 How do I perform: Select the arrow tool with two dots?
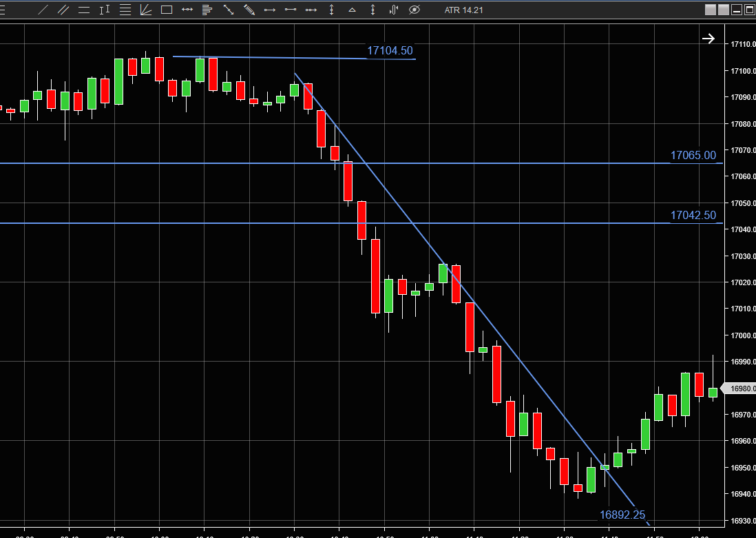(x=311, y=10)
